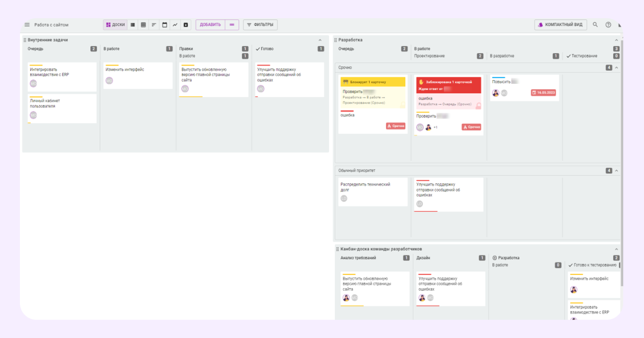Open Улучшить поддержку card under Дизайн column
Image resolution: width=644 pixels, height=338 pixels.
click(450, 289)
